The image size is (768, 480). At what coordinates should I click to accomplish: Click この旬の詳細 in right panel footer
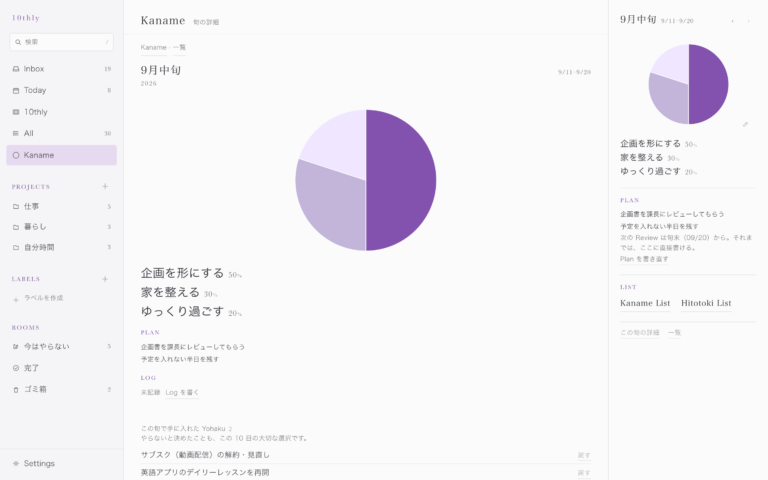640,333
